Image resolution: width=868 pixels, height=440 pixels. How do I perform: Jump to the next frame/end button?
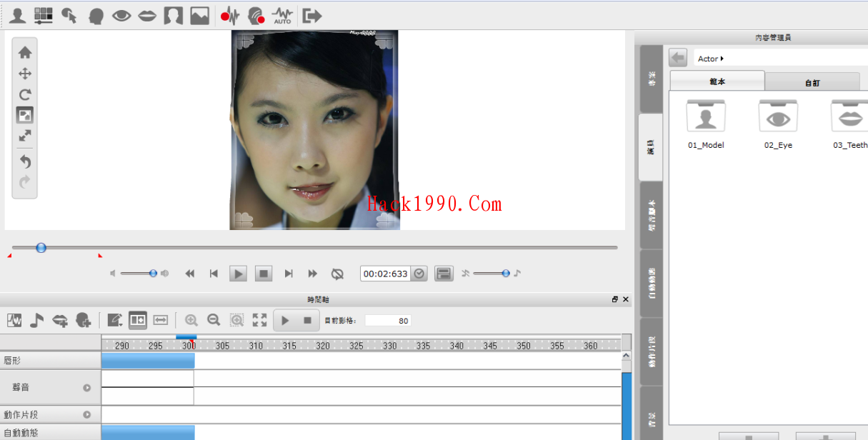[289, 274]
